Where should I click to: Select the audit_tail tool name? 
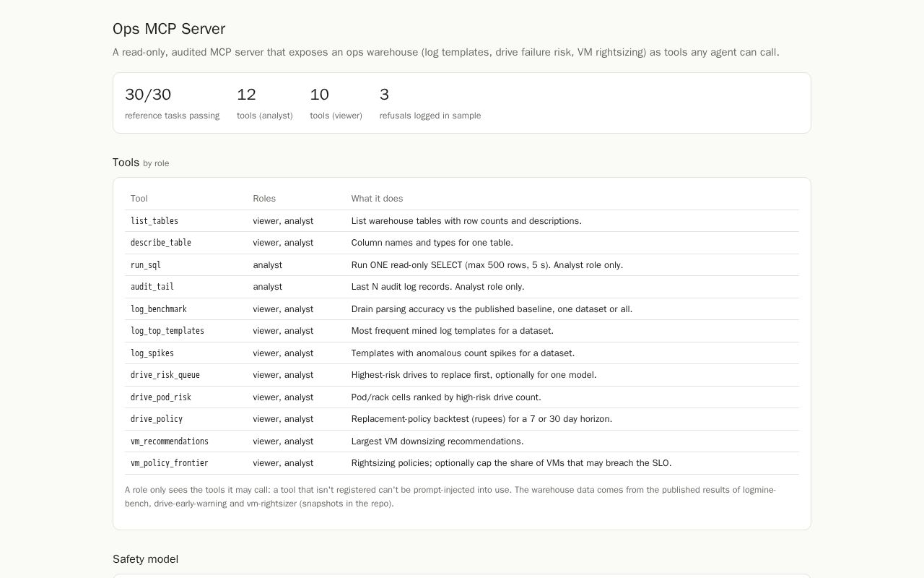[152, 287]
